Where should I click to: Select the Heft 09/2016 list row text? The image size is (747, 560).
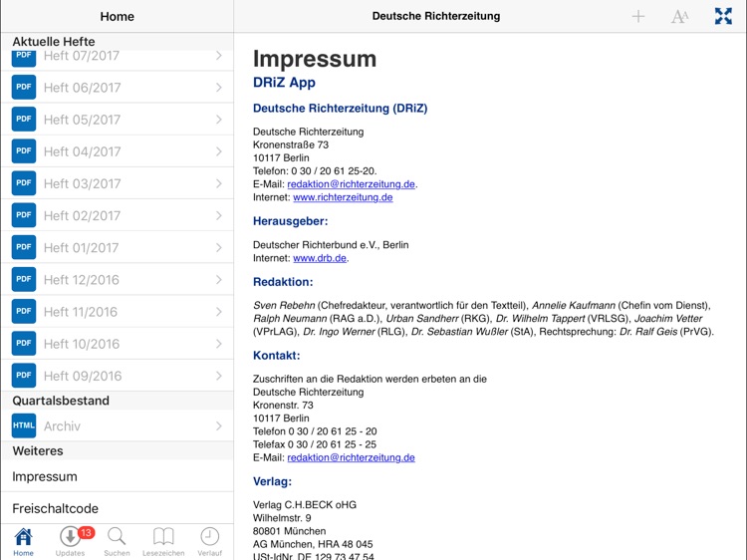(x=83, y=376)
